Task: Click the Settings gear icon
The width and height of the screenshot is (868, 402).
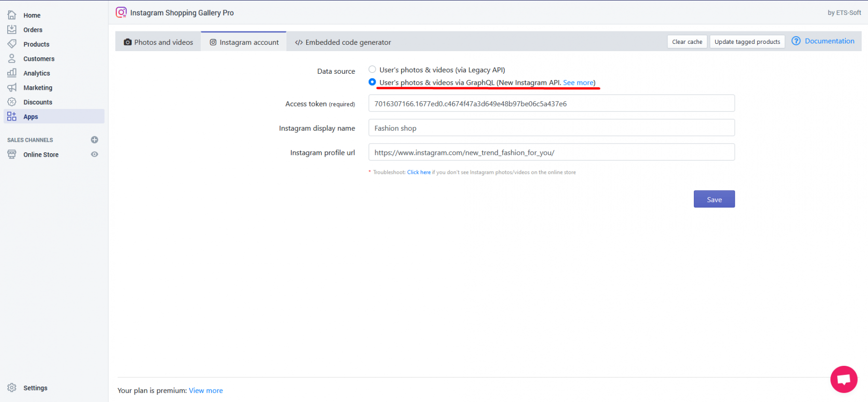Action: point(12,388)
